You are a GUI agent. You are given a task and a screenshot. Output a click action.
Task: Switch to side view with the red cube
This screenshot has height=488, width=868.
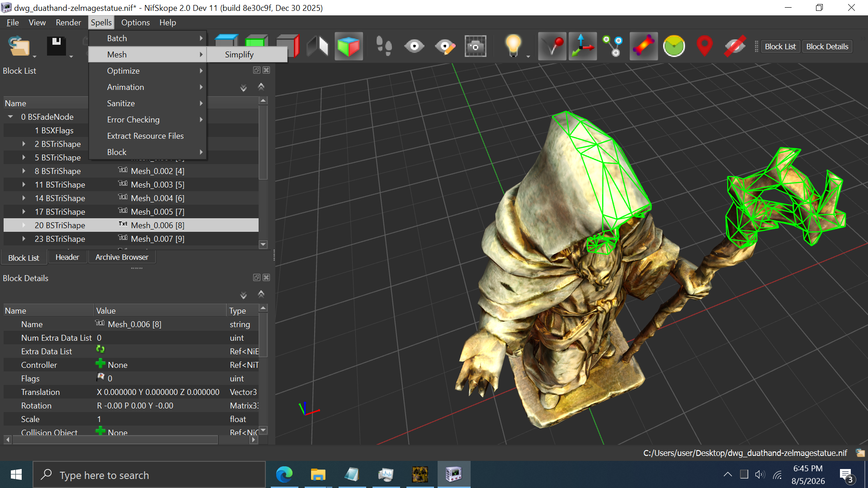point(288,46)
